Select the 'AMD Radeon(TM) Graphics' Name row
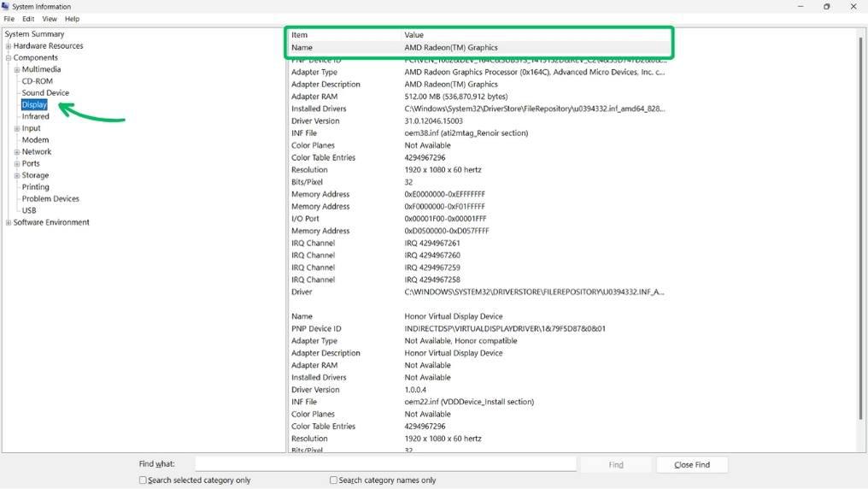868x489 pixels. click(478, 48)
